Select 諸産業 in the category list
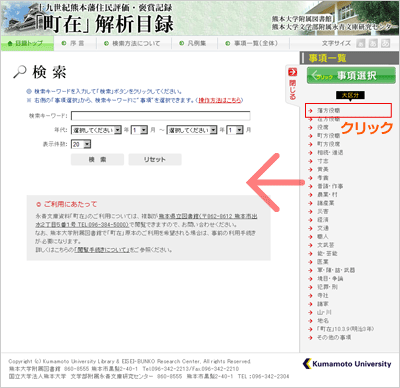Viewport: 400px width, 388px height. 325,203
